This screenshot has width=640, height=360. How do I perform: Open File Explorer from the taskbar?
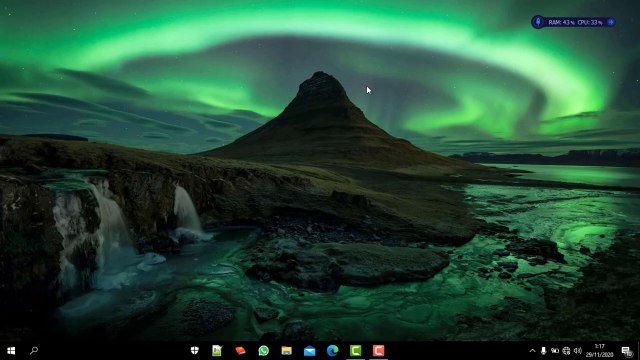click(287, 350)
